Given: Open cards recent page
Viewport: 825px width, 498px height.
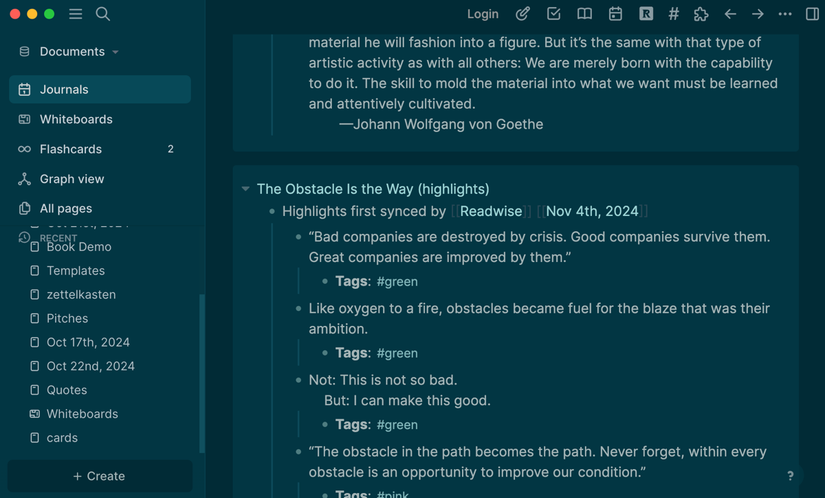Looking at the screenshot, I should (x=62, y=438).
